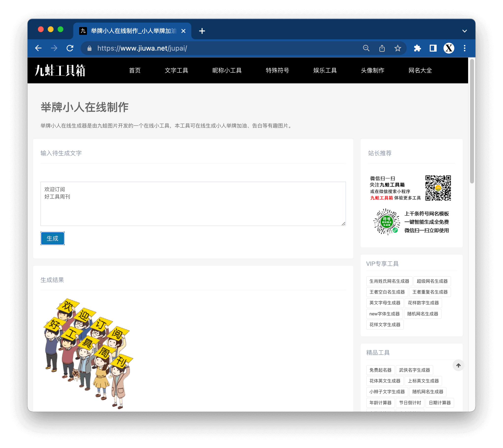Click the address bar URL

[142, 48]
